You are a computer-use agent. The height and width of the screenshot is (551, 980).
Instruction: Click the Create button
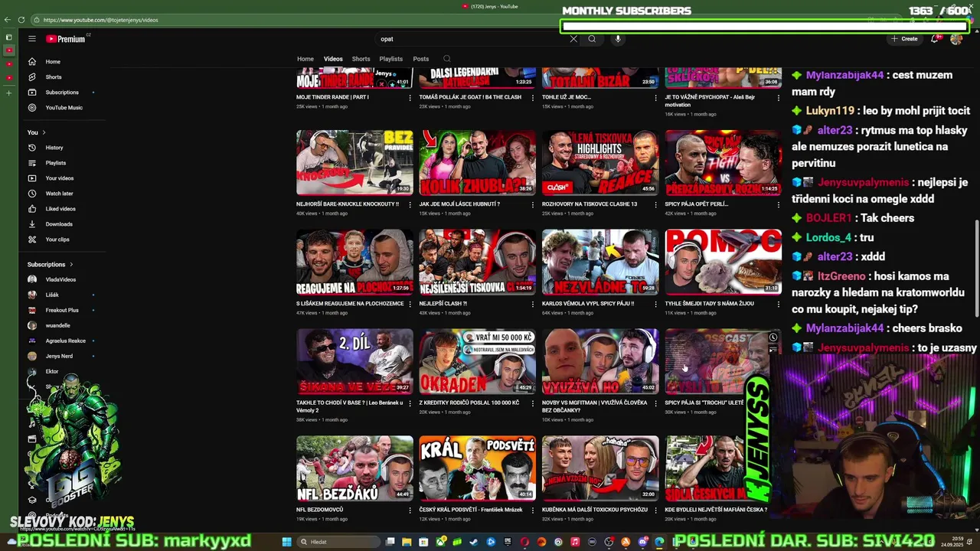pos(904,39)
